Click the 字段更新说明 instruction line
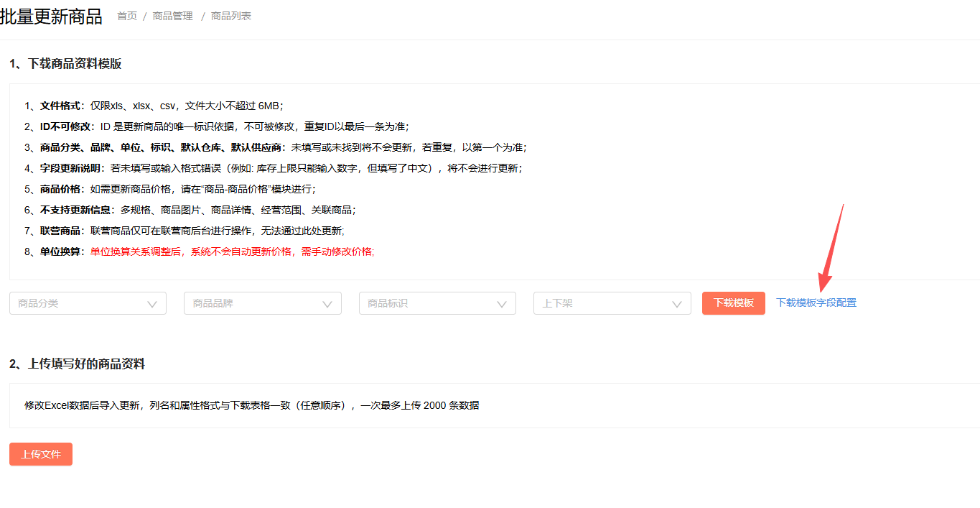Screen dimensions: 980x508 [x=274, y=168]
